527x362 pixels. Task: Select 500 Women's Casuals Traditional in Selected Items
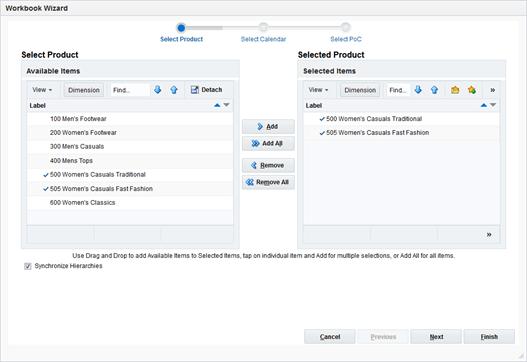tap(401, 119)
